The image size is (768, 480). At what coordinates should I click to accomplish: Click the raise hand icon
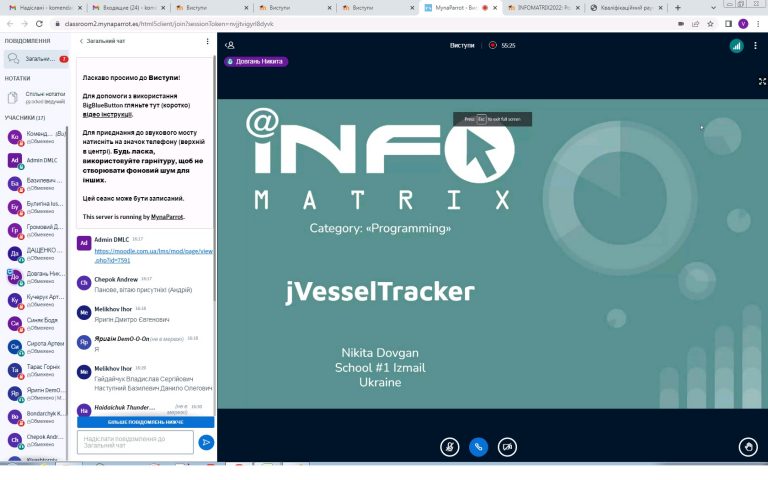(747, 447)
